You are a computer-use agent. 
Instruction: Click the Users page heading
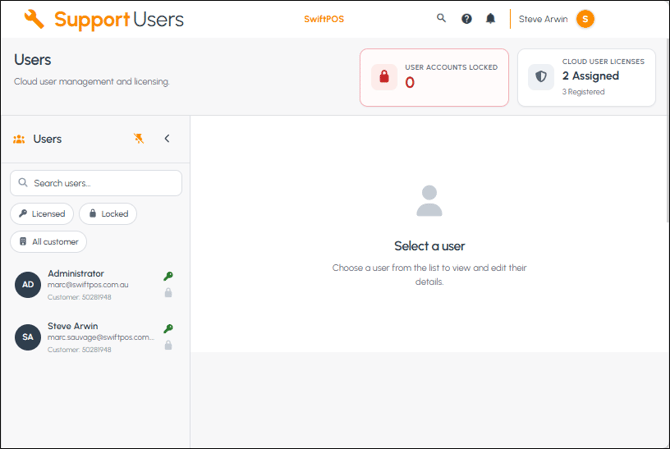click(x=32, y=60)
